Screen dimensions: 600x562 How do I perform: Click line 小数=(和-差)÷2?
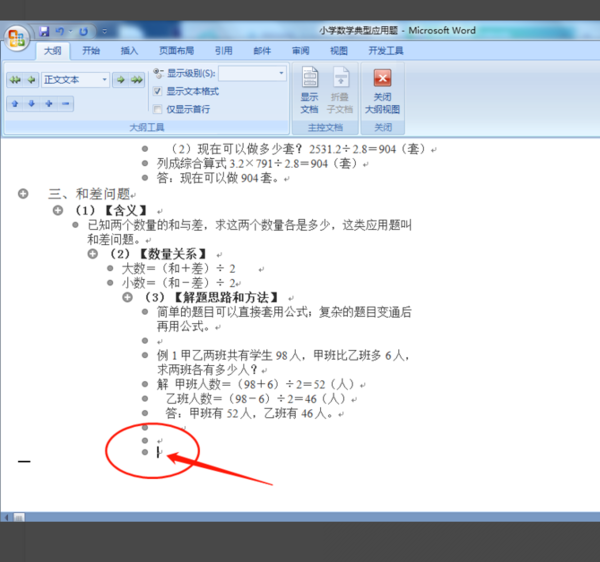click(178, 283)
